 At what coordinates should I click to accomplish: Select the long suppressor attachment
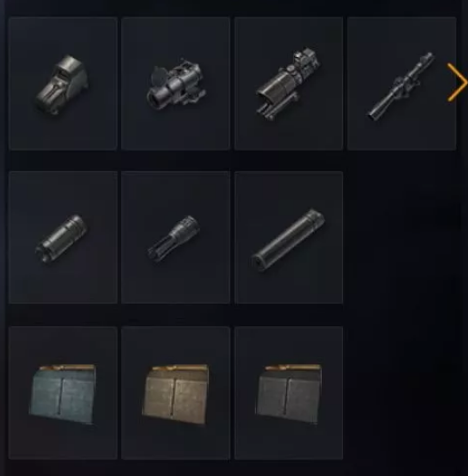(x=289, y=237)
